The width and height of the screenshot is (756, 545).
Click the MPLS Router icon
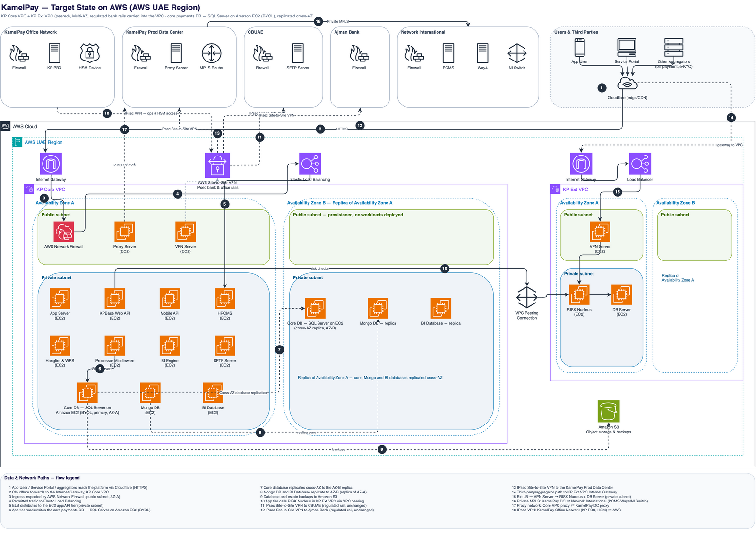tap(211, 53)
